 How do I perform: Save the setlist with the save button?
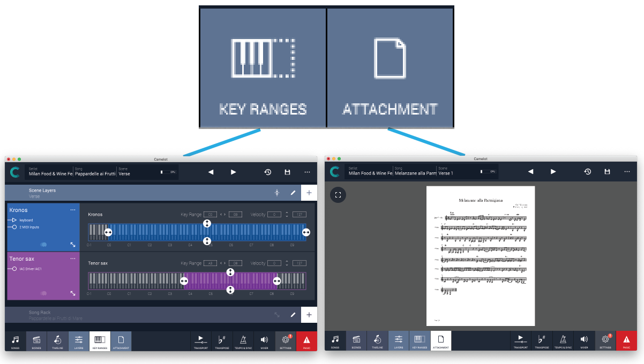point(287,172)
